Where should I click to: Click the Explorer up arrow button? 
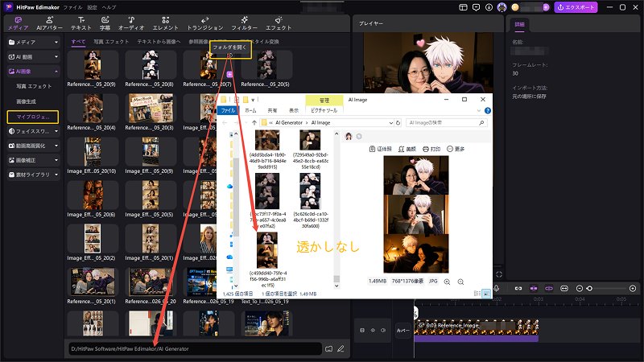point(254,123)
